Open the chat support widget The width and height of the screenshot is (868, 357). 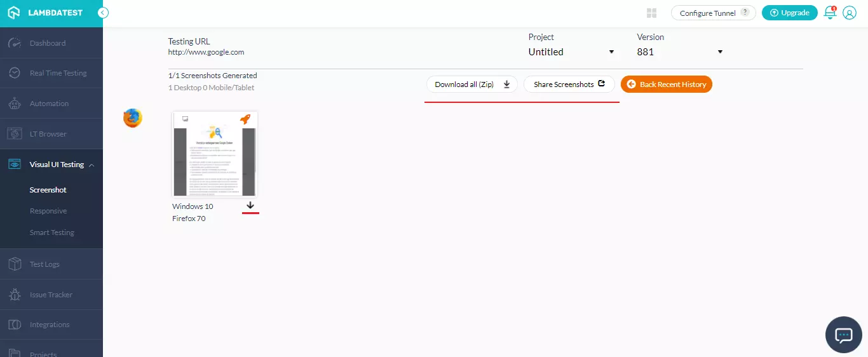tap(843, 334)
